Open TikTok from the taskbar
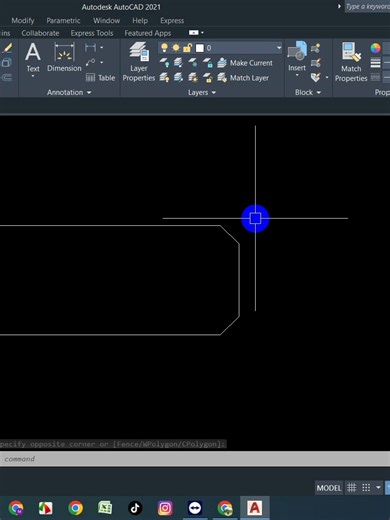390x520 pixels. click(x=135, y=508)
